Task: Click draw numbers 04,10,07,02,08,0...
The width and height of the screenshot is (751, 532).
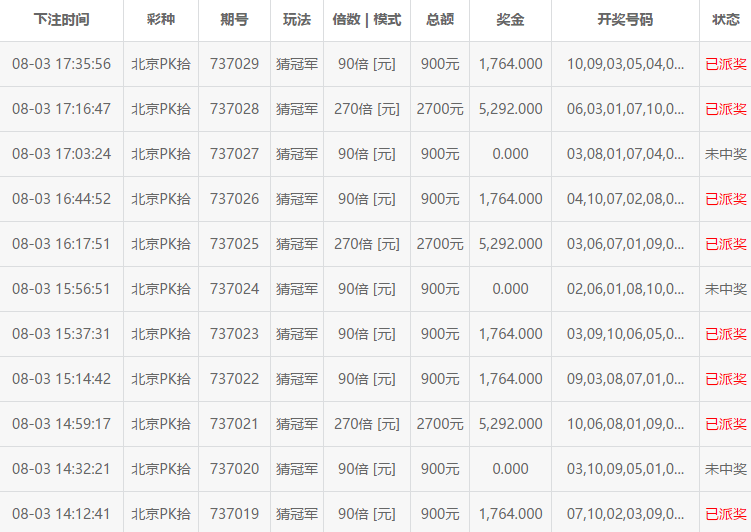Action: tap(625, 199)
